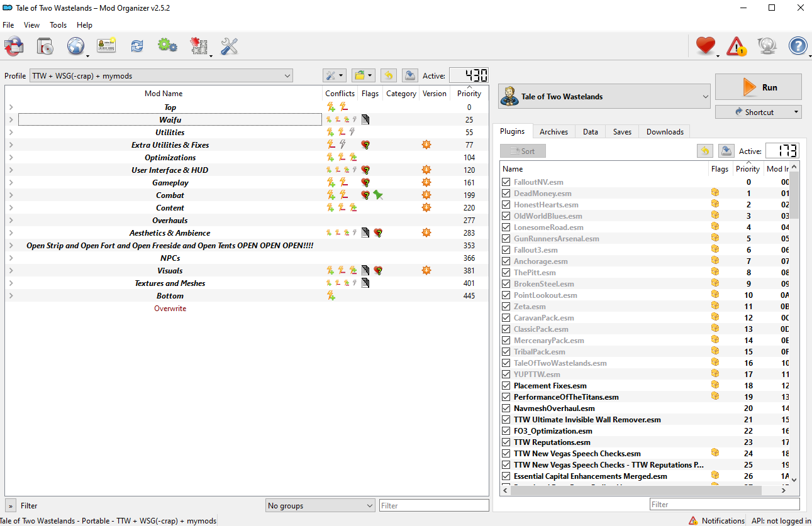Click the Install Mod from disc toolbar icon
The image size is (812, 526).
[45, 46]
